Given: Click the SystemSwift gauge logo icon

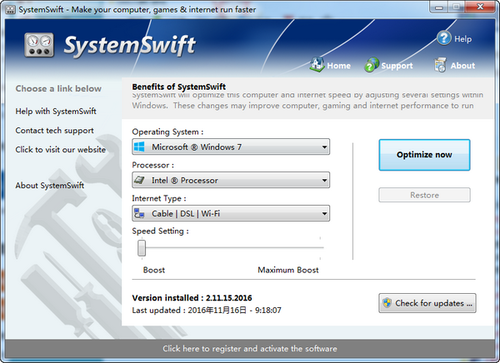Looking at the screenshot, I should tap(39, 45).
